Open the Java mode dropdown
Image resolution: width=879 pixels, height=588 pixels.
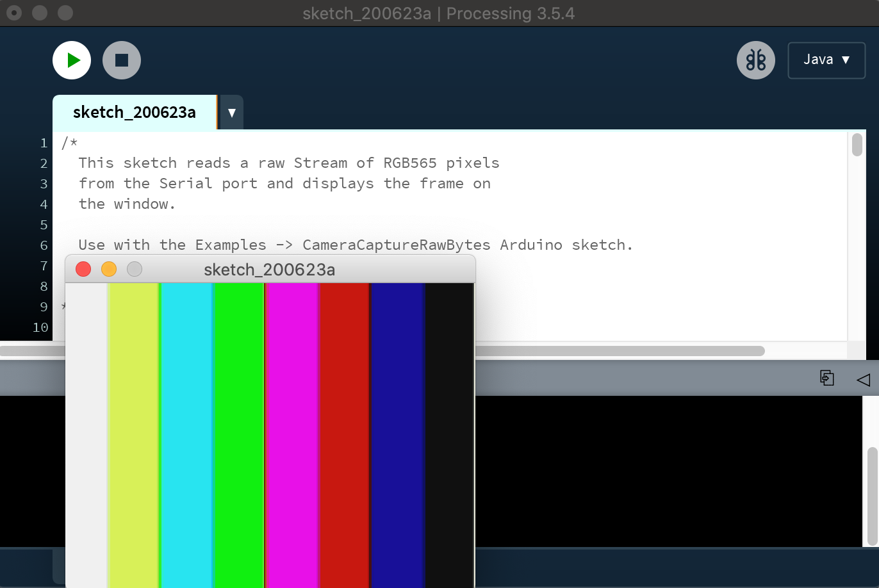[826, 60]
